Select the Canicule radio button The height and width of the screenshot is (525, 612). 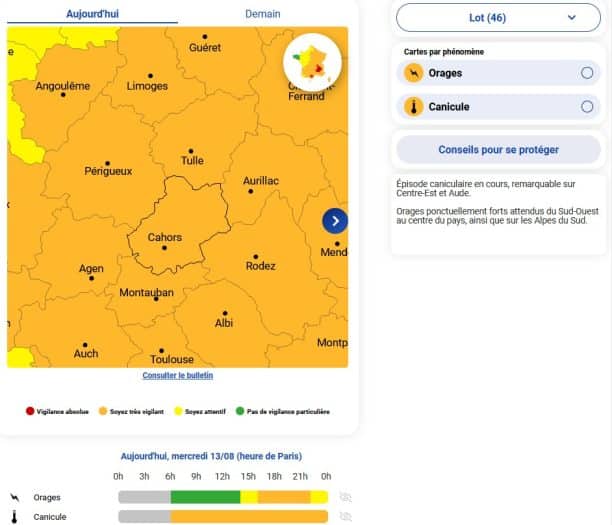coord(587,107)
